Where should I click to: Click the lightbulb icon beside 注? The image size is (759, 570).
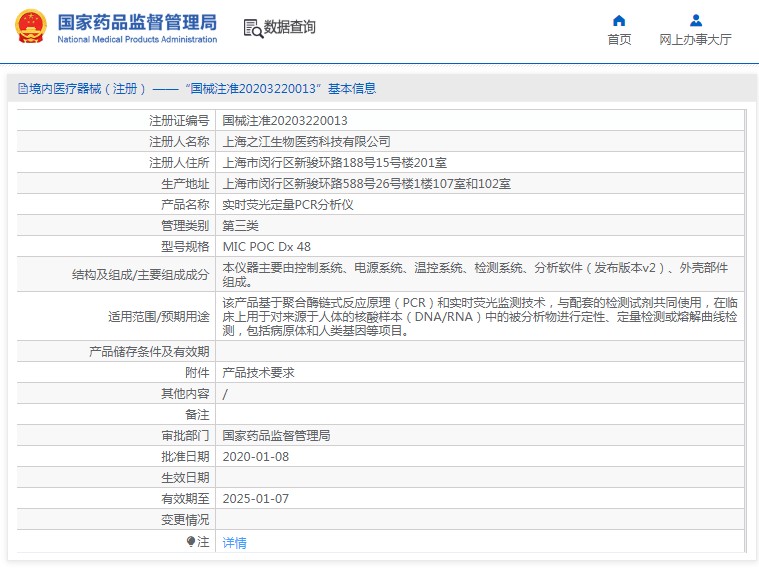tap(191, 542)
